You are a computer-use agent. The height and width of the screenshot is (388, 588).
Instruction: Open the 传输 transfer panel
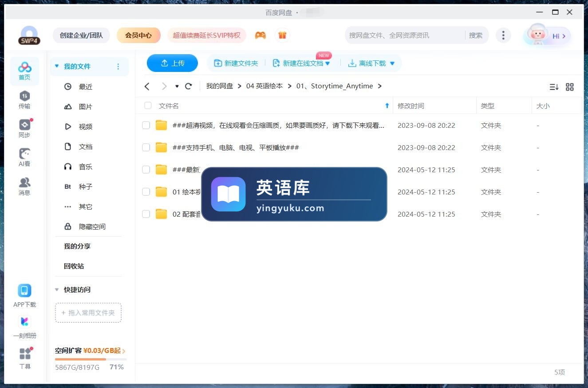point(24,100)
